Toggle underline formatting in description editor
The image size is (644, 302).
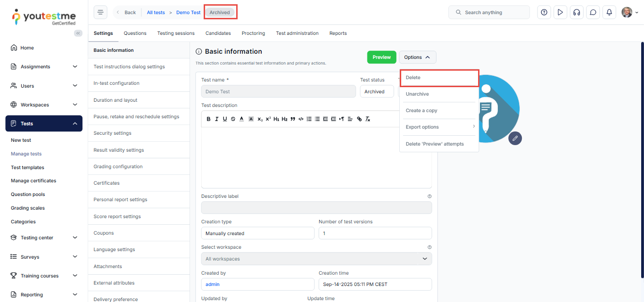pos(225,119)
